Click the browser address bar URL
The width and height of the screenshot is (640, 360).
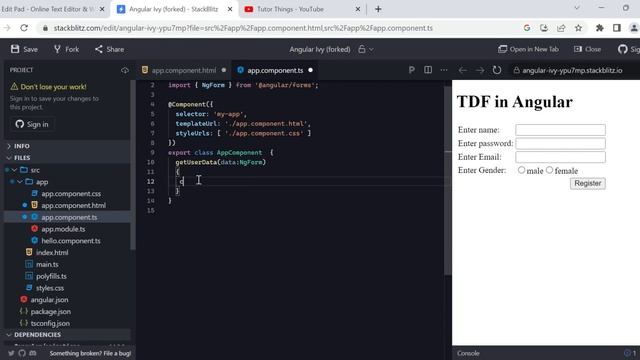pos(243,28)
